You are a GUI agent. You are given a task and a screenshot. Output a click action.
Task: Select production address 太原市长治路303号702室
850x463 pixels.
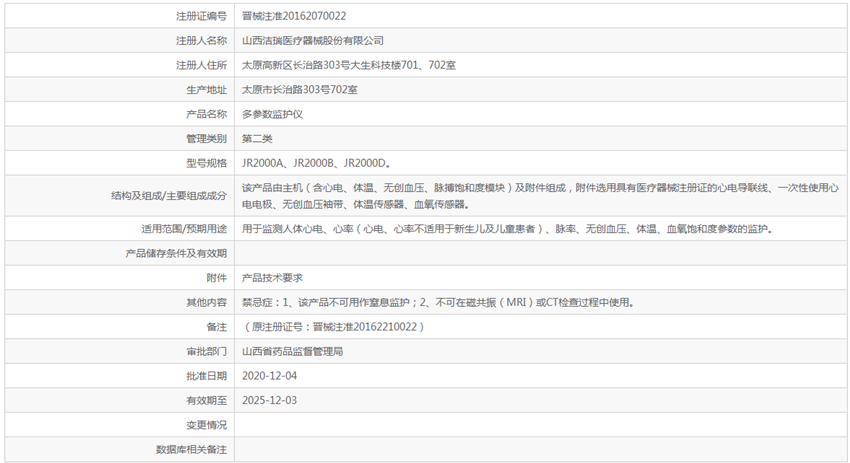[300, 89]
